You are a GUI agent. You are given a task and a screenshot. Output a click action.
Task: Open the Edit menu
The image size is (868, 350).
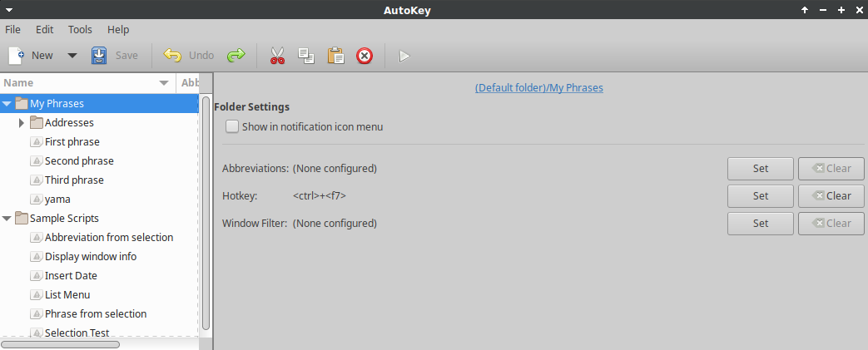(45, 29)
